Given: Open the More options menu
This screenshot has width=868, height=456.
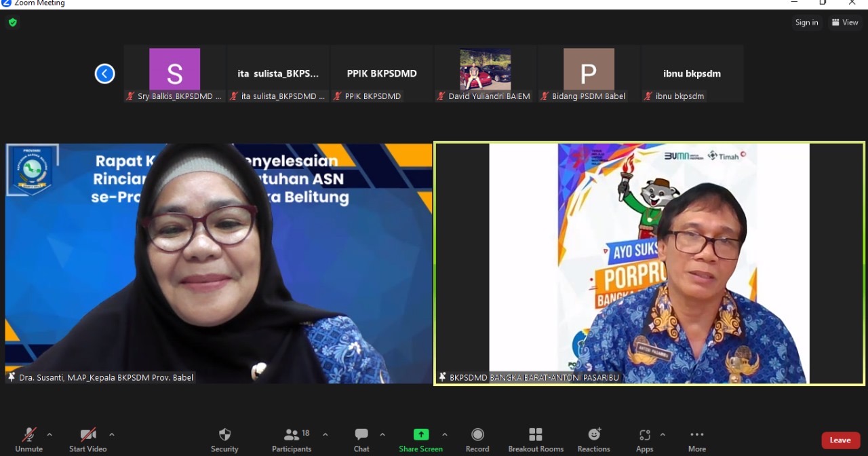Looking at the screenshot, I should pos(696,440).
